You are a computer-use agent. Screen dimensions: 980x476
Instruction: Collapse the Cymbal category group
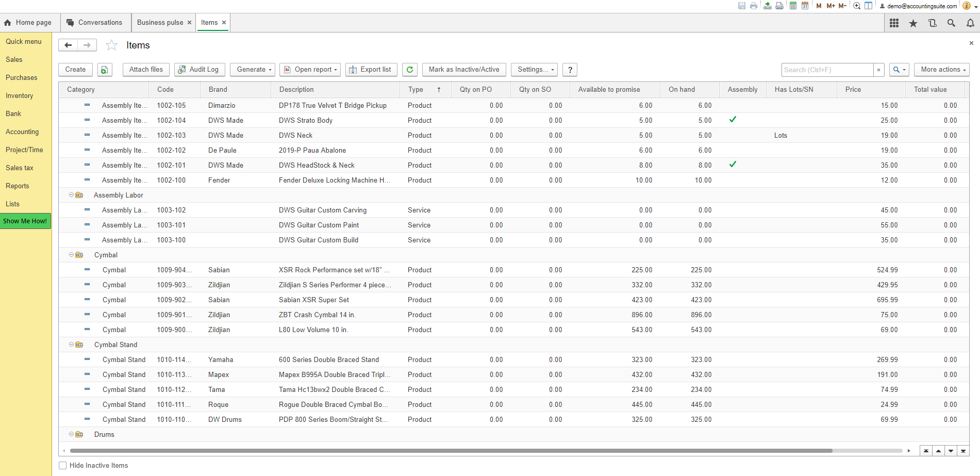72,255
